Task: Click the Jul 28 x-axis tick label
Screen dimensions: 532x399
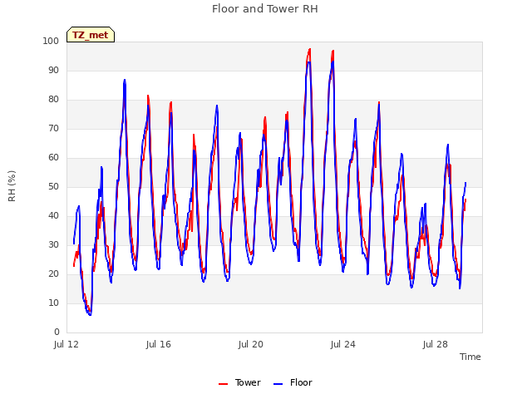Action: pos(436,344)
